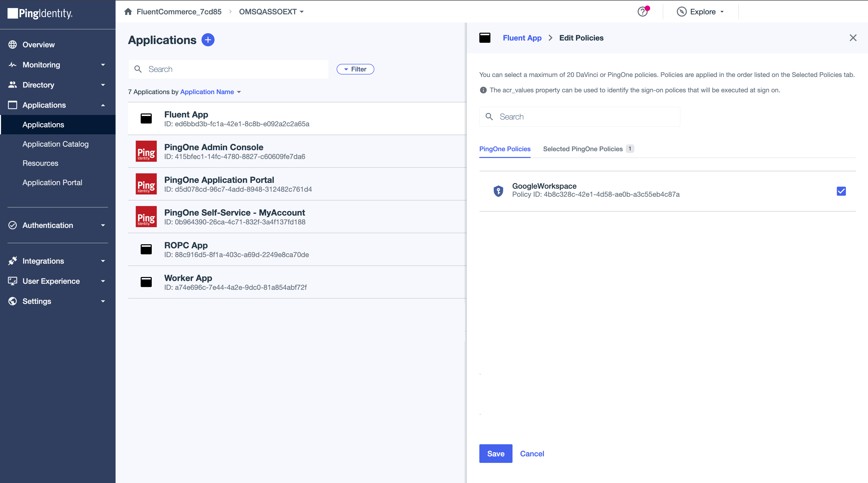Click the Settings navigation icon
This screenshot has width=868, height=483.
click(x=12, y=300)
